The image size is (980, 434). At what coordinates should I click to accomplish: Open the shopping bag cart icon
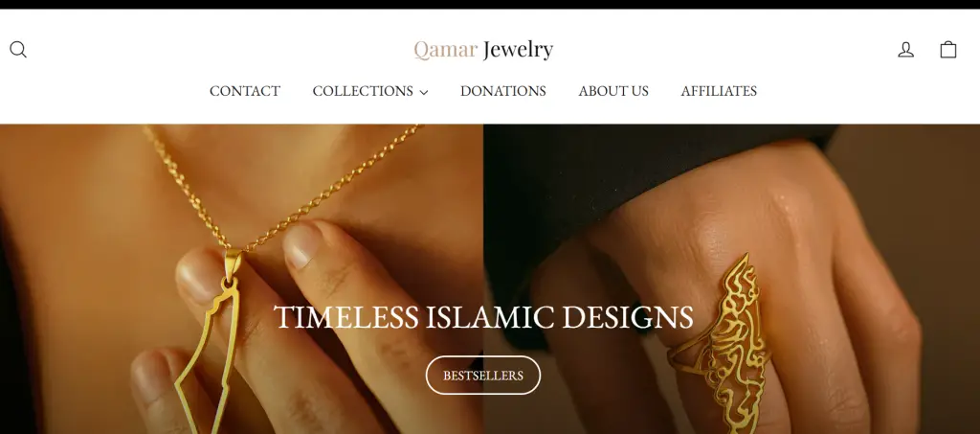(x=948, y=50)
